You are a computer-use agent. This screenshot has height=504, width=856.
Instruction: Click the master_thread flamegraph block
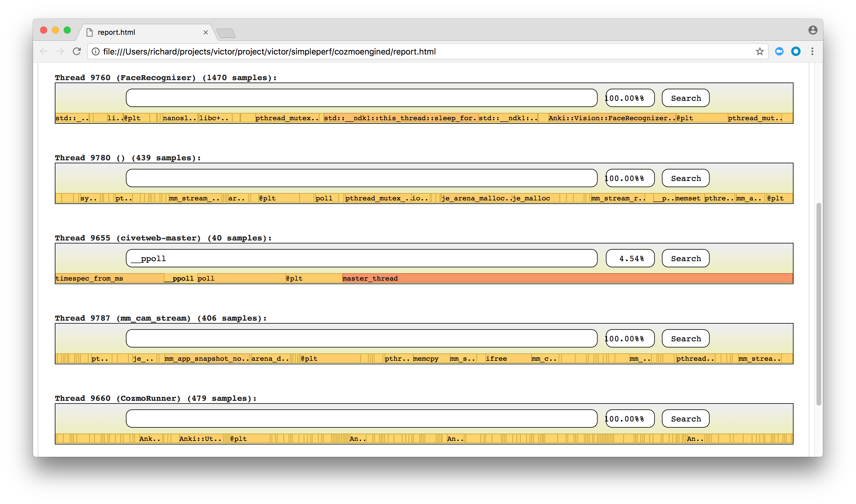567,279
